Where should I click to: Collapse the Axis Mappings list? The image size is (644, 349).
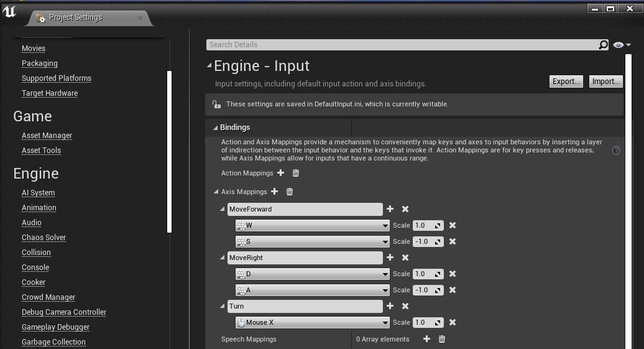click(216, 192)
